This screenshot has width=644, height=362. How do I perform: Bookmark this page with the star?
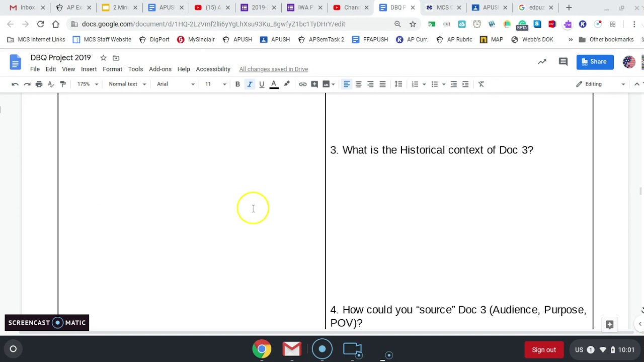(413, 24)
